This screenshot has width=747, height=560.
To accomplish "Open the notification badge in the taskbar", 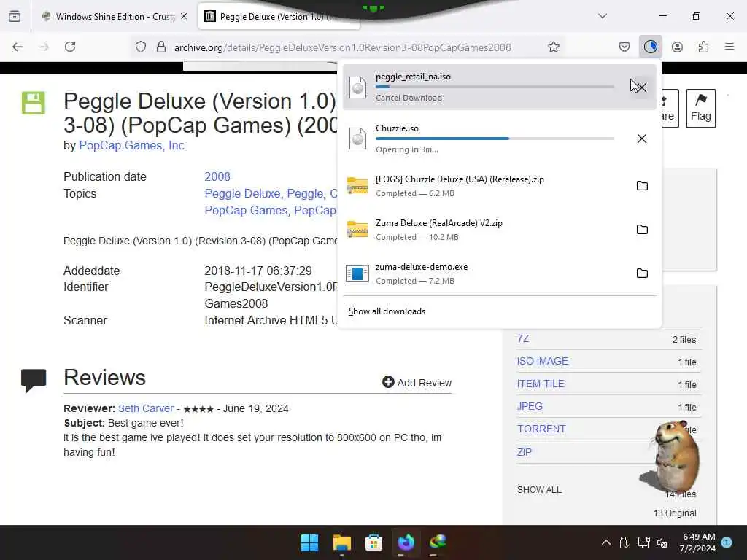I will [x=727, y=542].
